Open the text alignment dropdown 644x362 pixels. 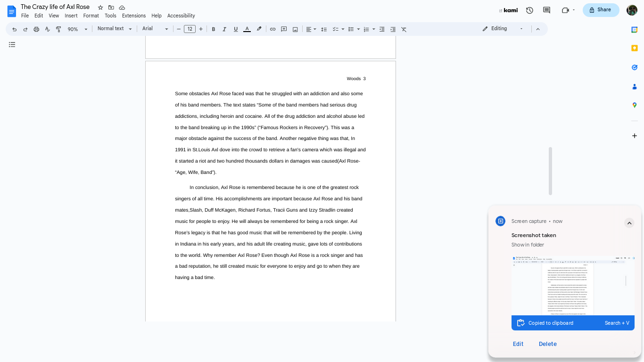click(x=311, y=29)
